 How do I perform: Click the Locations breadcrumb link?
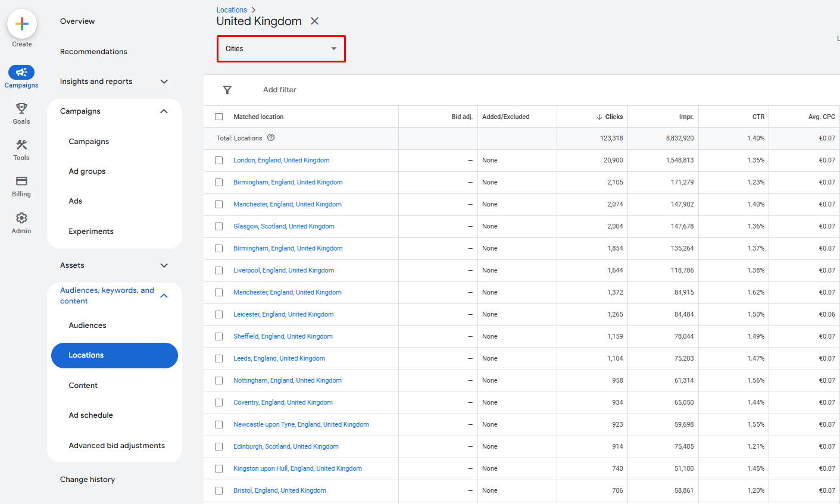pyautogui.click(x=232, y=10)
